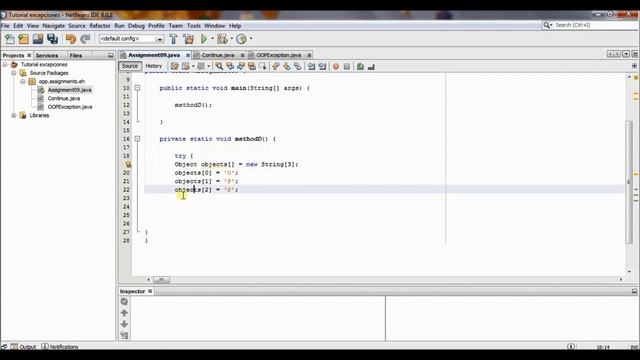This screenshot has height=360, width=640.
Task: Switch to the Services panel tab
Action: pos(47,56)
